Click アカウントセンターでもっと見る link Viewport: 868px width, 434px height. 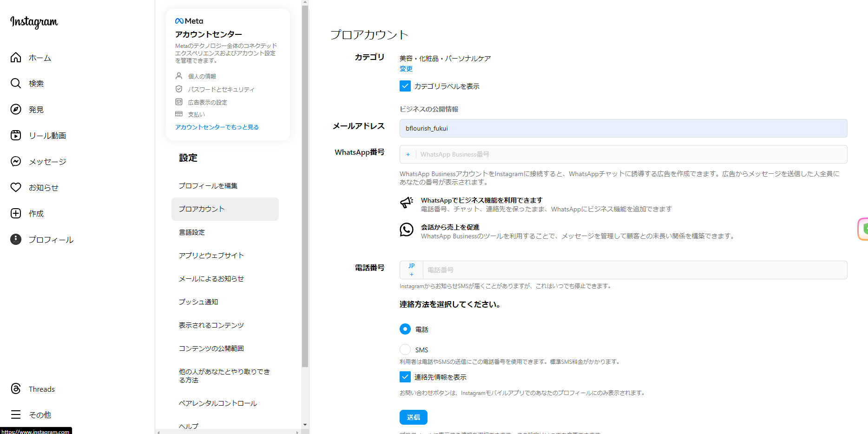[x=217, y=127]
